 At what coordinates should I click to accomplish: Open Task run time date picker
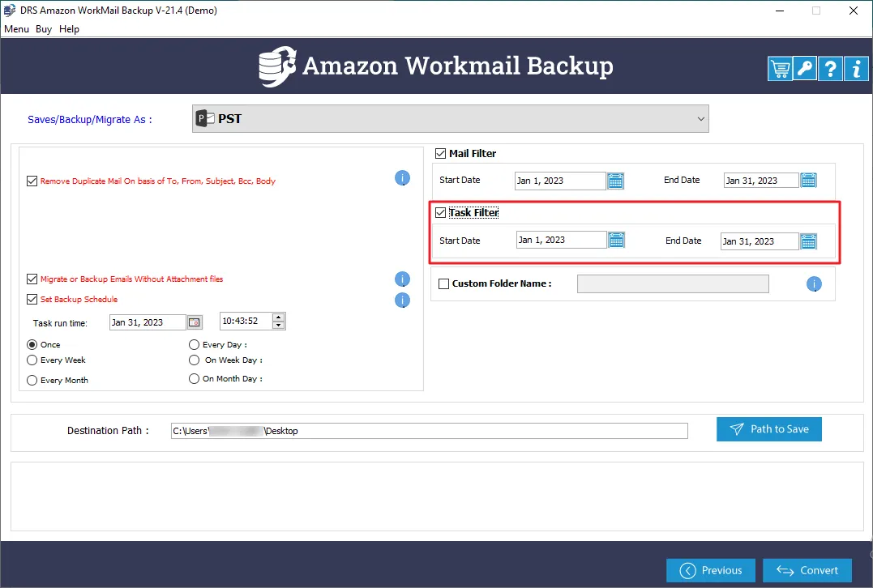tap(195, 322)
